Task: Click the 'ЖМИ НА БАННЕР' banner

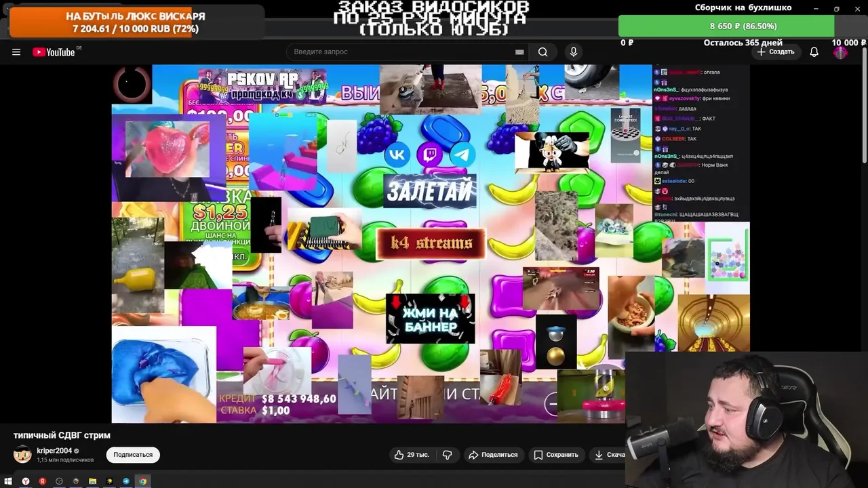Action: [x=430, y=319]
